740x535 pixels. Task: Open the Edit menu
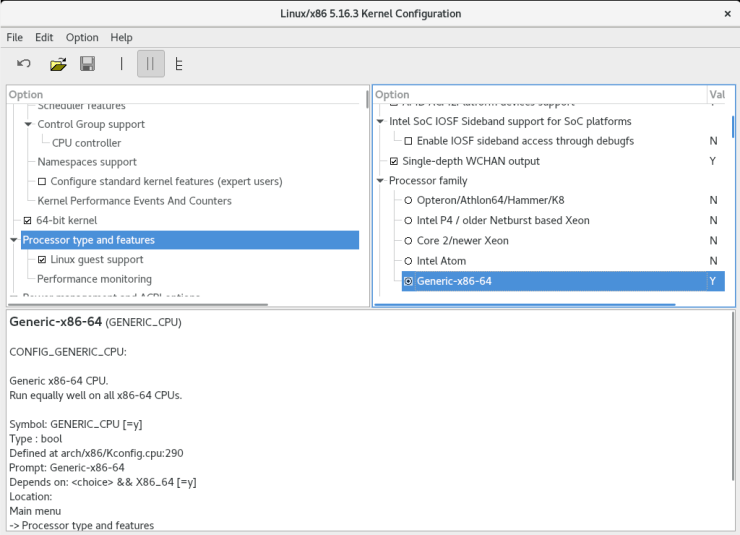pyautogui.click(x=44, y=37)
